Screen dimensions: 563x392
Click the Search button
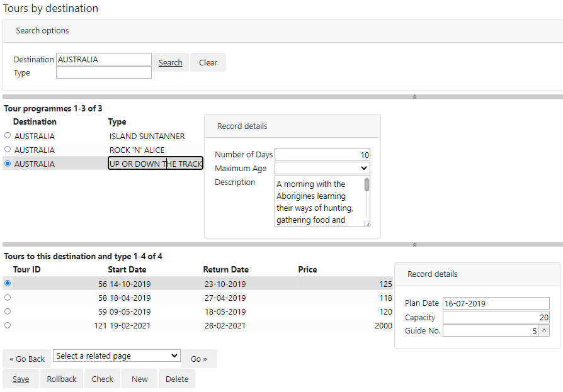coord(171,62)
